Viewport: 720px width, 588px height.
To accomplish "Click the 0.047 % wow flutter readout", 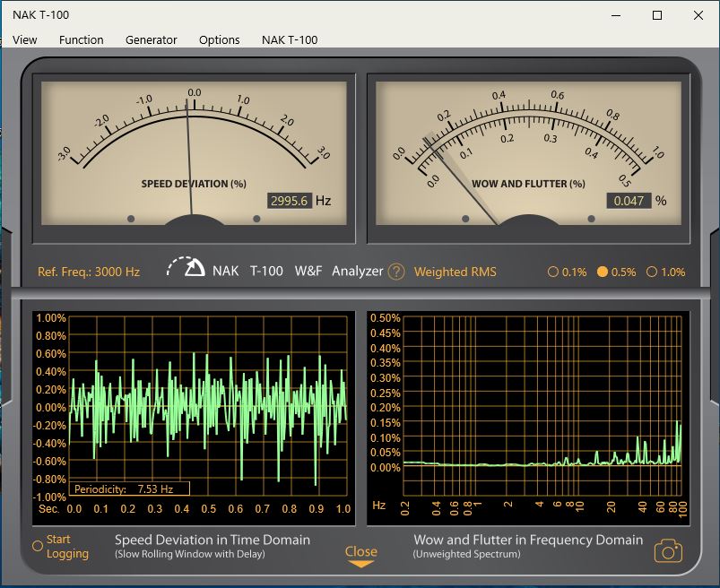I will click(x=629, y=201).
